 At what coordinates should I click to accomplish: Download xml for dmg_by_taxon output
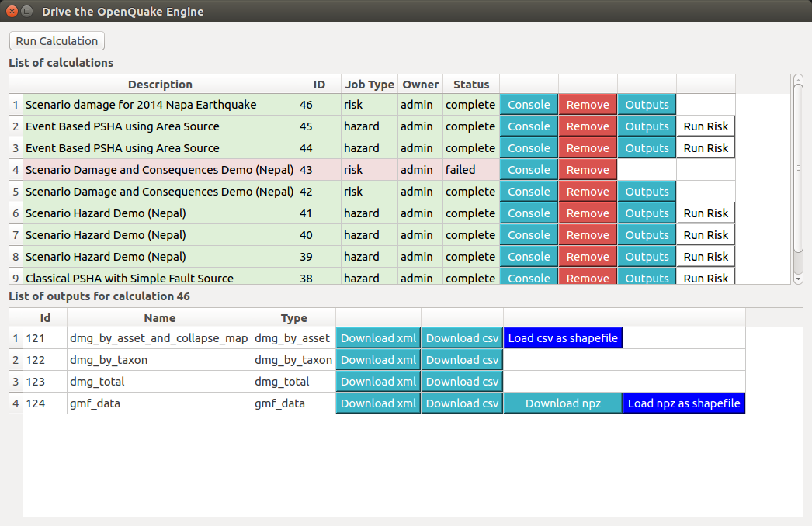click(379, 360)
